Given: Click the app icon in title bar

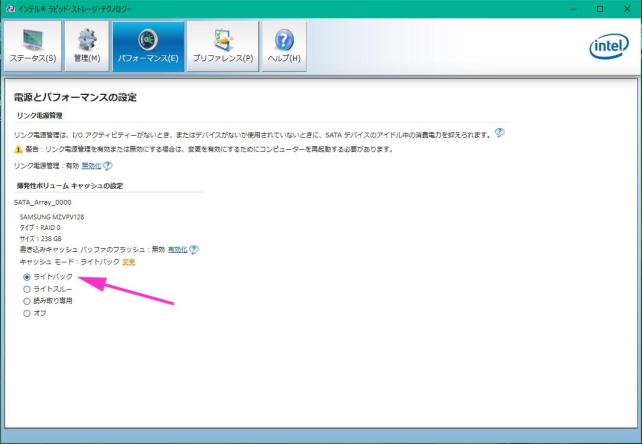Looking at the screenshot, I should coord(10,9).
